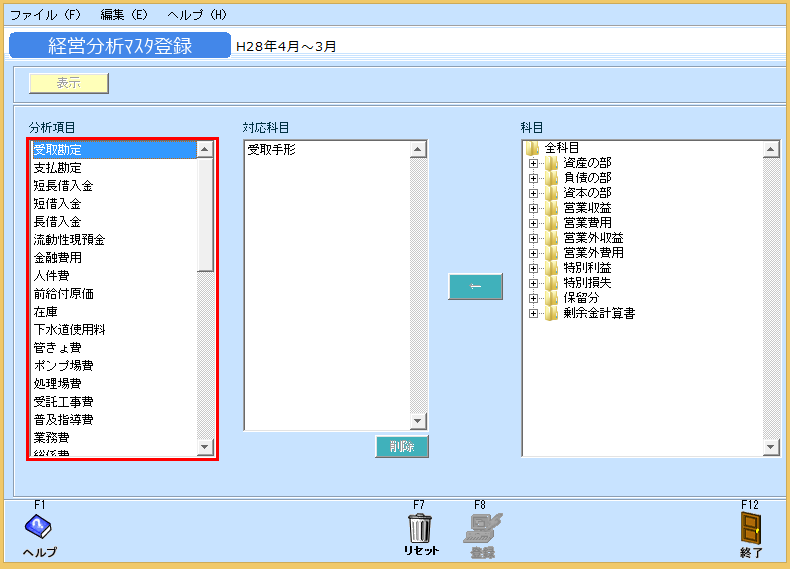Select 処理場費 in the 分析項目 list

tap(114, 384)
